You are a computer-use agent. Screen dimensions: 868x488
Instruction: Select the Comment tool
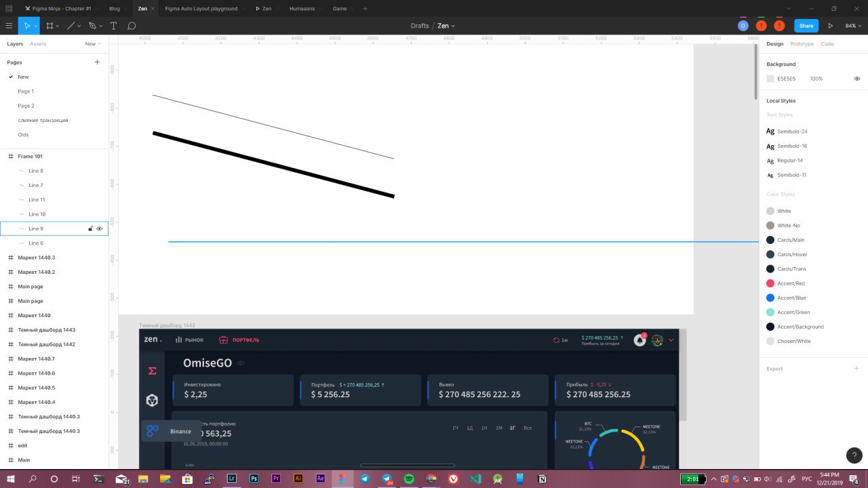click(x=132, y=26)
